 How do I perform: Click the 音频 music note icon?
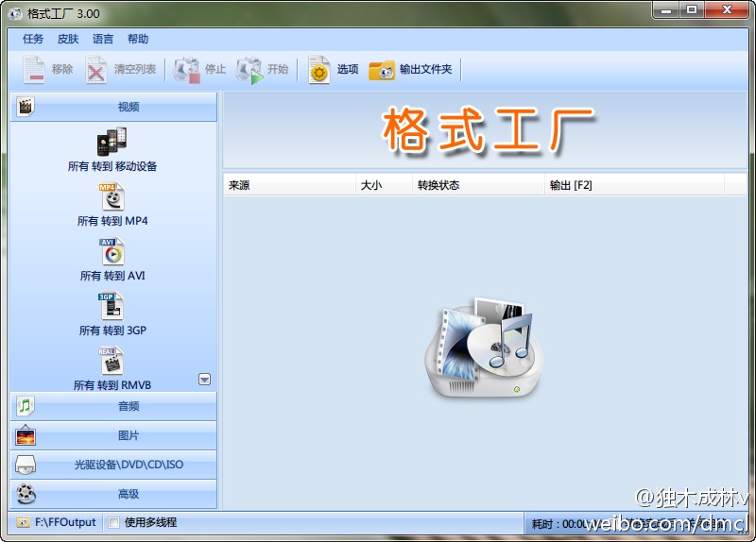(x=26, y=406)
